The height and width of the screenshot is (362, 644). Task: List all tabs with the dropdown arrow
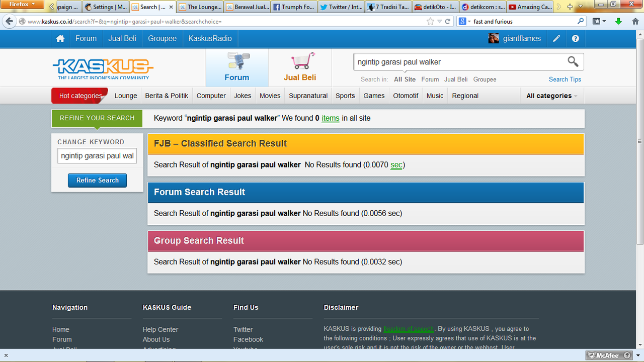[581, 7]
